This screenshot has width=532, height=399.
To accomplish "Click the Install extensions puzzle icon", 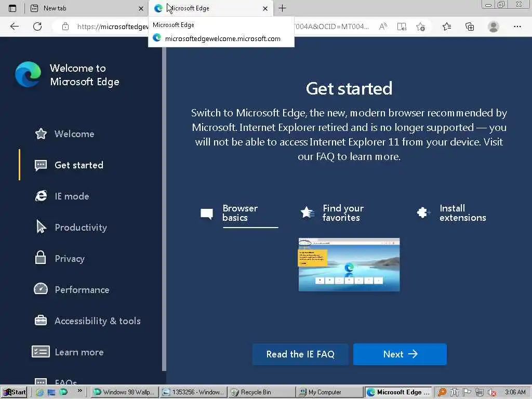I will tap(423, 212).
